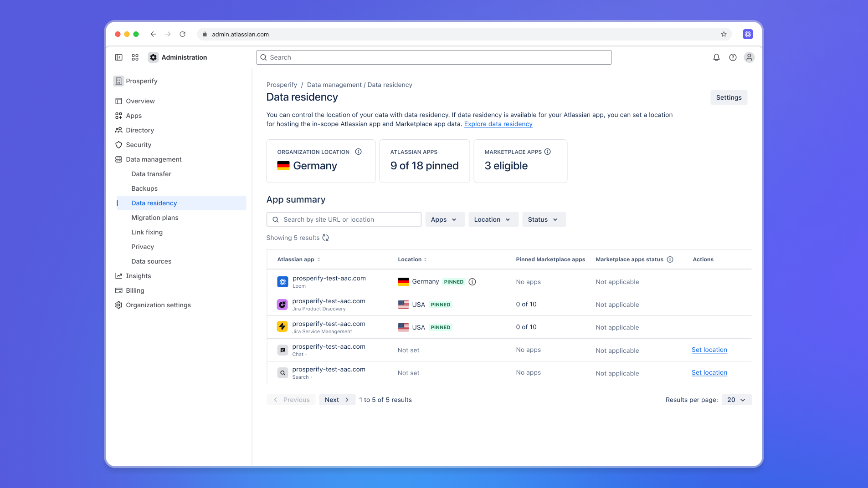This screenshot has width=868, height=488.
Task: Show info about Marketplace apps card
Action: tap(547, 152)
